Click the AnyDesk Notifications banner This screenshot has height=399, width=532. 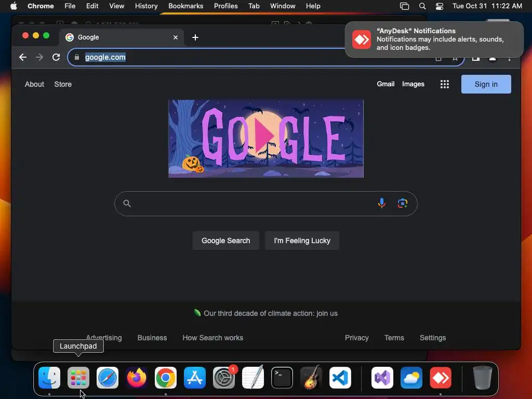click(x=434, y=39)
